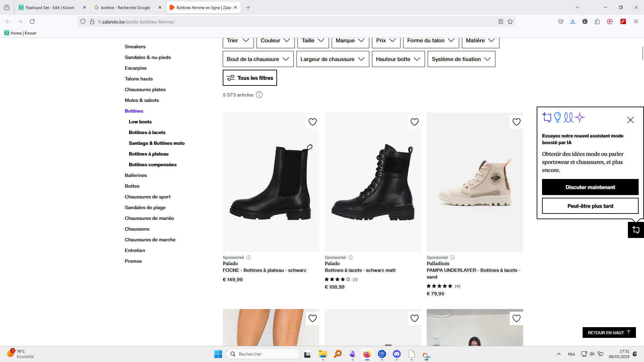Viewport: 644px width, 362px height.
Task: Open File Explorer from the taskbar
Action: coord(323,354)
